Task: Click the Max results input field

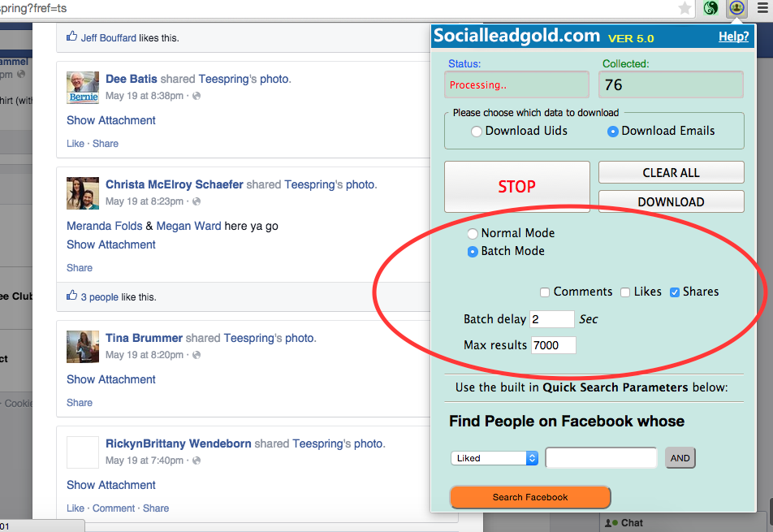Action: coord(553,345)
